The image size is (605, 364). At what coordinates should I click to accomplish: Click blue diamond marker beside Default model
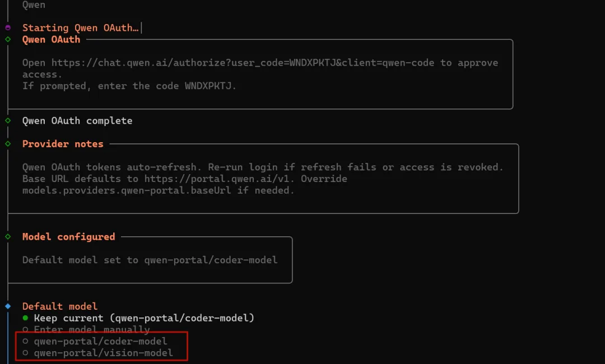8,306
